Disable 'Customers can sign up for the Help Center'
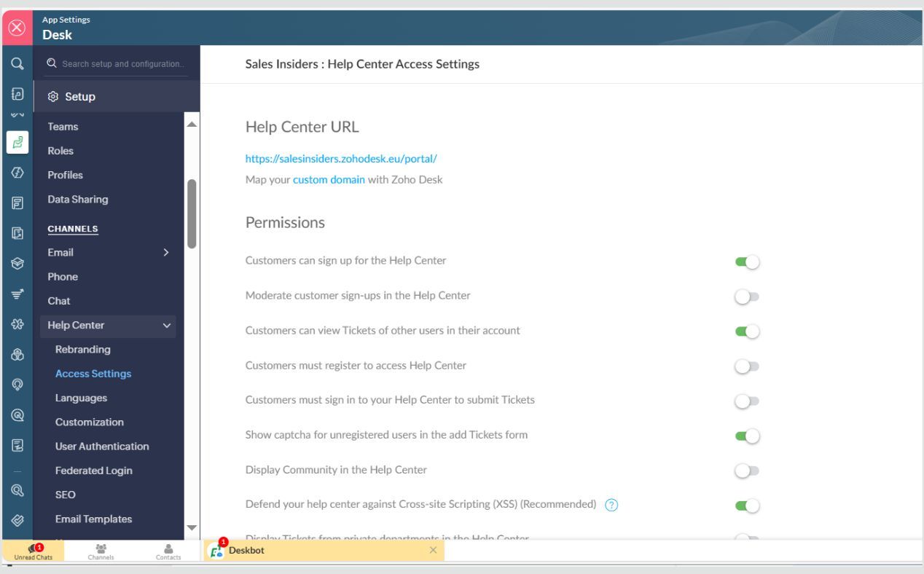Viewport: 924px width, 574px height. [748, 262]
